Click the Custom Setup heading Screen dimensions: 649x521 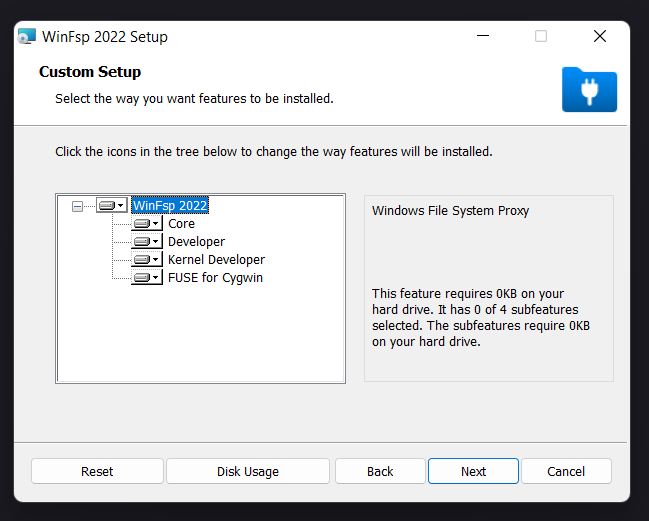click(x=90, y=72)
